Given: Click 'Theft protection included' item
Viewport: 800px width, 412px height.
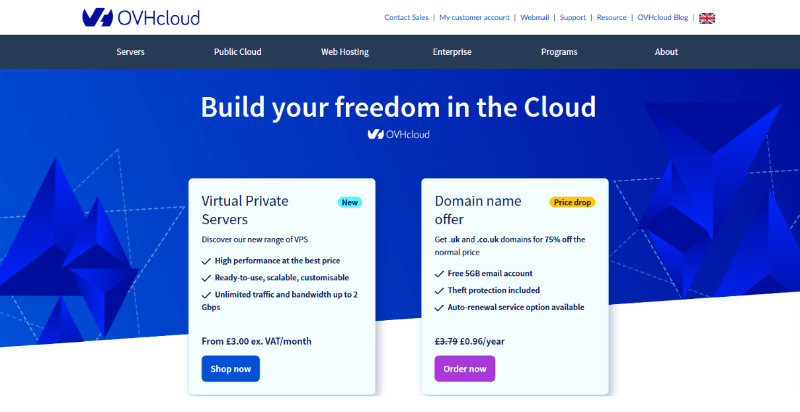Looking at the screenshot, I should click(x=494, y=290).
